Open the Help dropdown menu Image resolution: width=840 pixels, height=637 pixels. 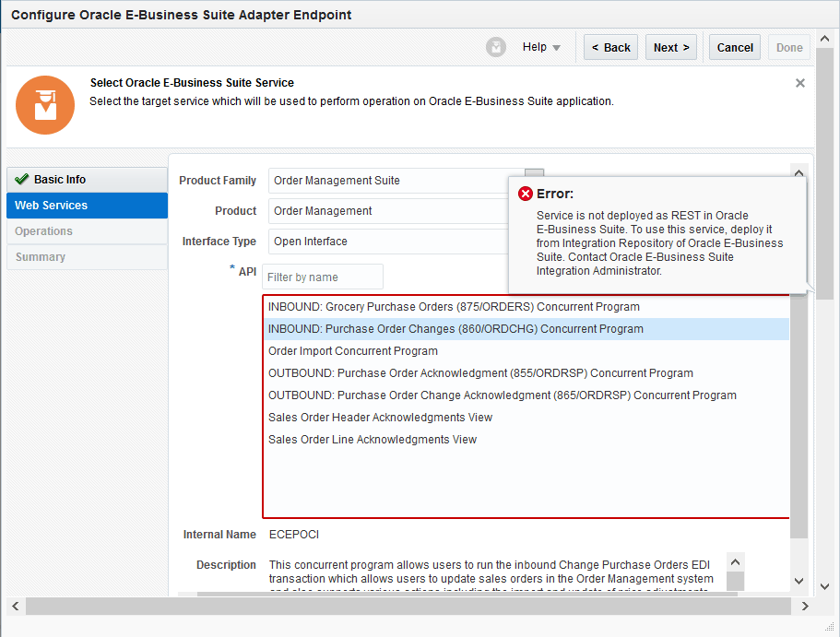click(541, 47)
